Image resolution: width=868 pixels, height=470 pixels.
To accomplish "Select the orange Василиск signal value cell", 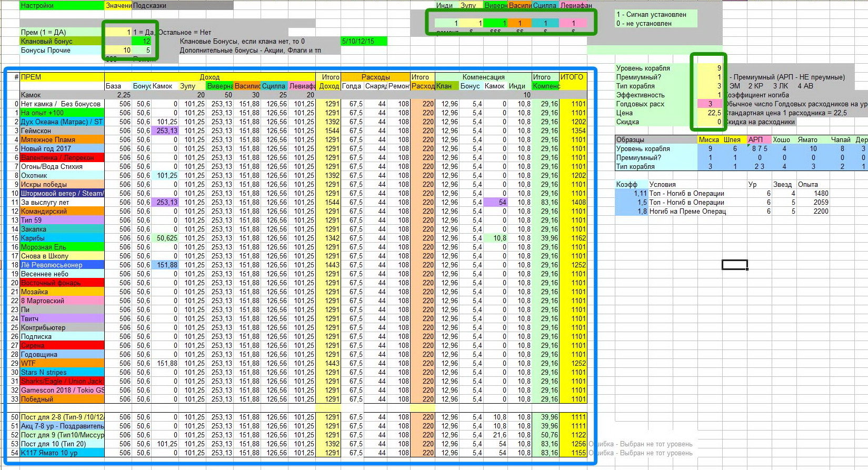I will tap(520, 23).
